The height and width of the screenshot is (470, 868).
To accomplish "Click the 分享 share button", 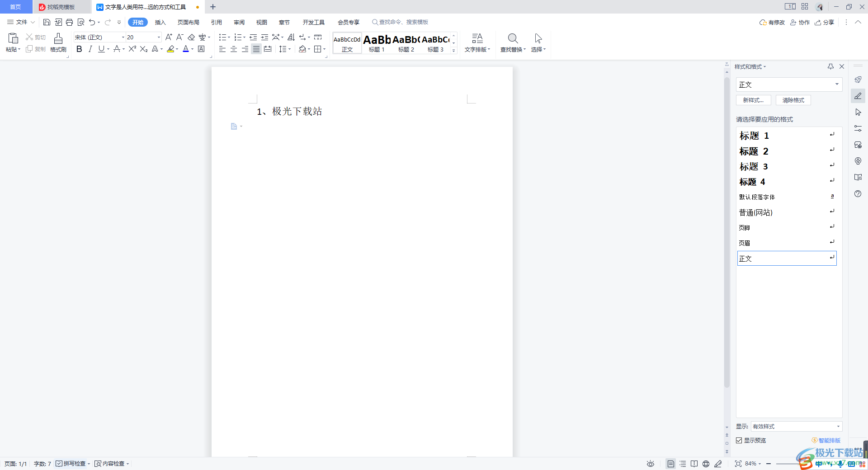I will pyautogui.click(x=825, y=22).
